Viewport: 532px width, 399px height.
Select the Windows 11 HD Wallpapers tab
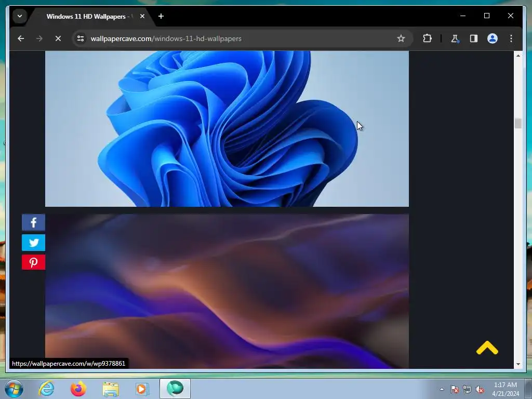(89, 16)
